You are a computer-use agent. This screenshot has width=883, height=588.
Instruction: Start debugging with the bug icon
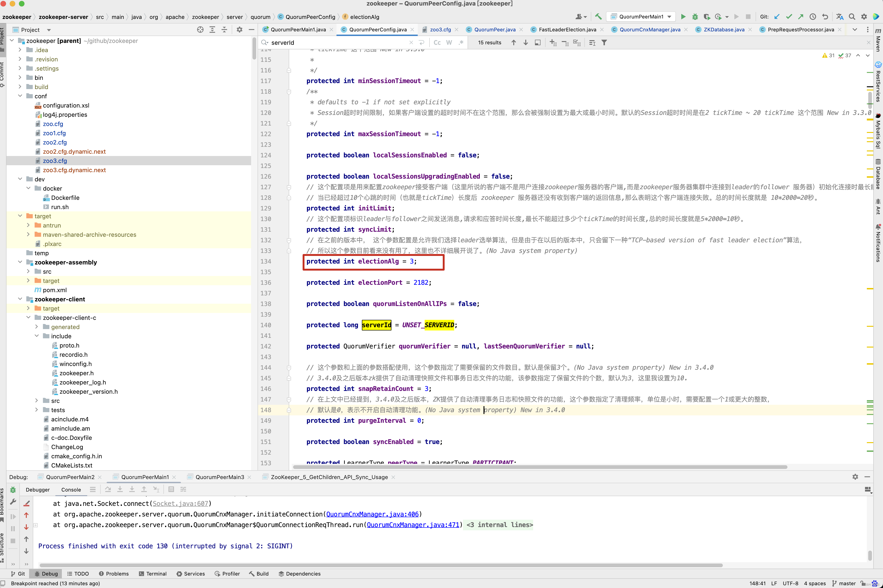(x=695, y=17)
